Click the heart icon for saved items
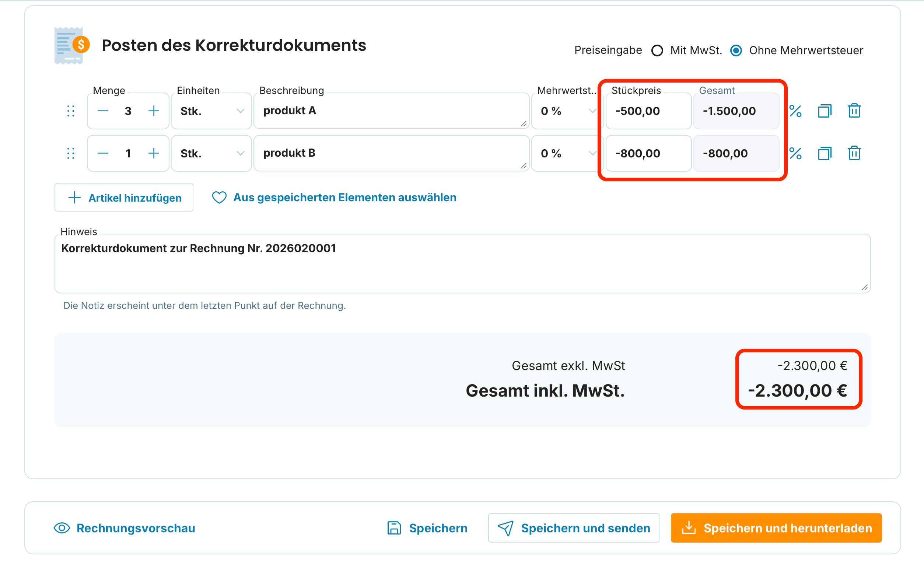The image size is (924, 561). point(219,197)
